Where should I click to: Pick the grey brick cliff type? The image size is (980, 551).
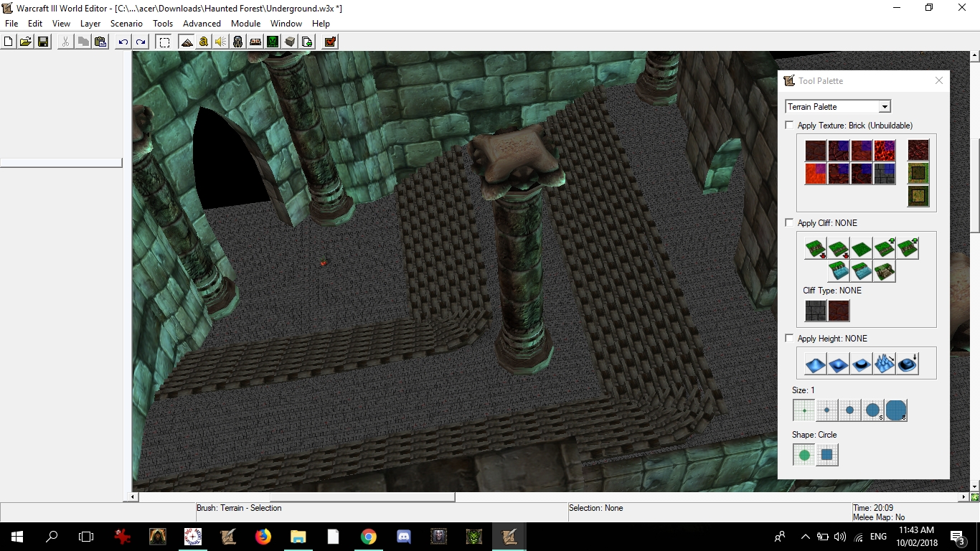tap(815, 311)
